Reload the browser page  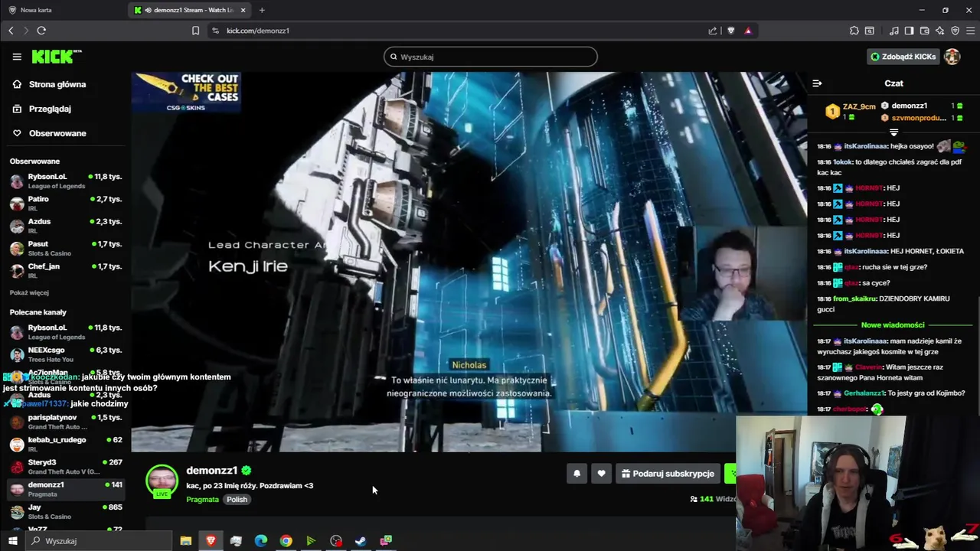pyautogui.click(x=41, y=31)
